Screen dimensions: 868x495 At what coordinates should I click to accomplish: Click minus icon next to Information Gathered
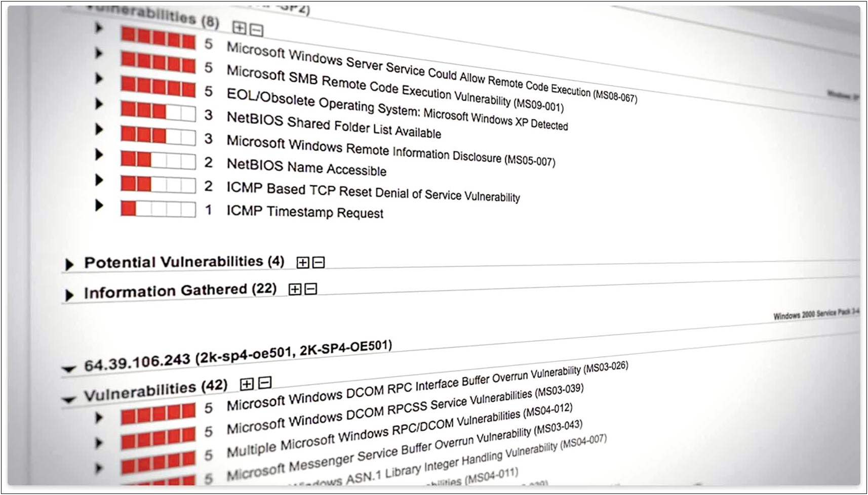(x=311, y=289)
